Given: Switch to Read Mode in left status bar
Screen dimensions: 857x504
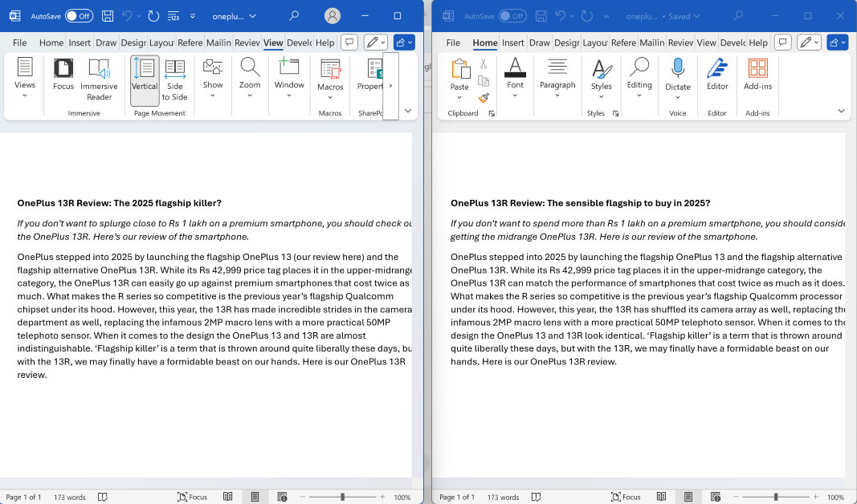Looking at the screenshot, I should (x=228, y=497).
